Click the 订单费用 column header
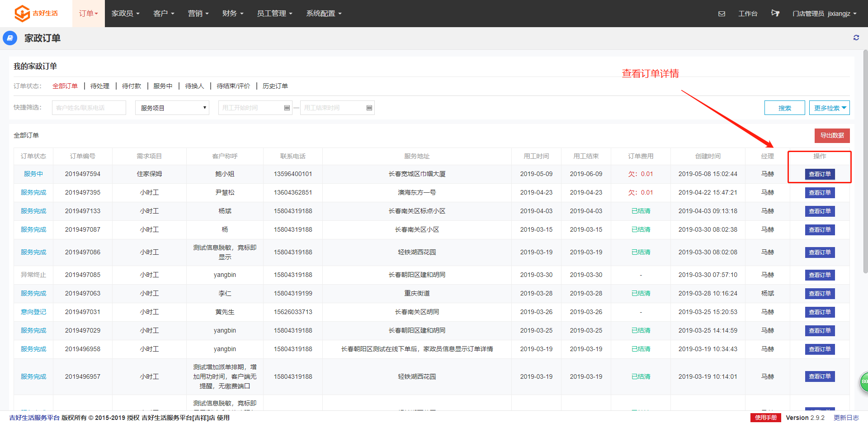868x424 pixels. point(641,156)
